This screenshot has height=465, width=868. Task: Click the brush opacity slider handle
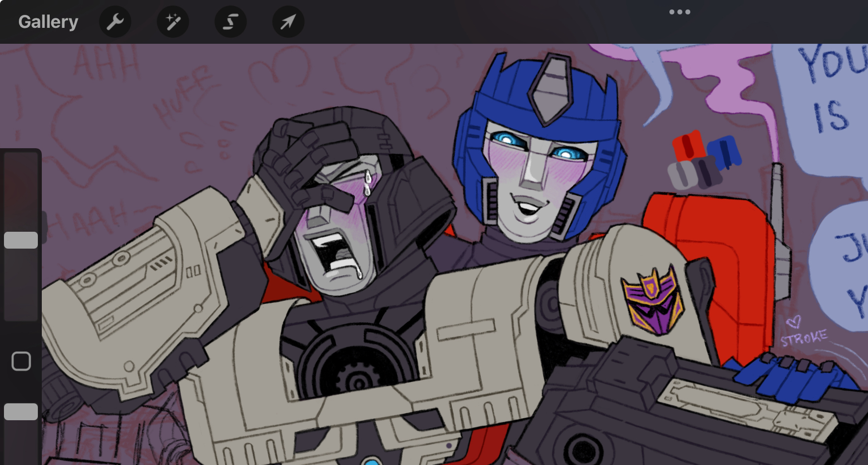tap(21, 412)
